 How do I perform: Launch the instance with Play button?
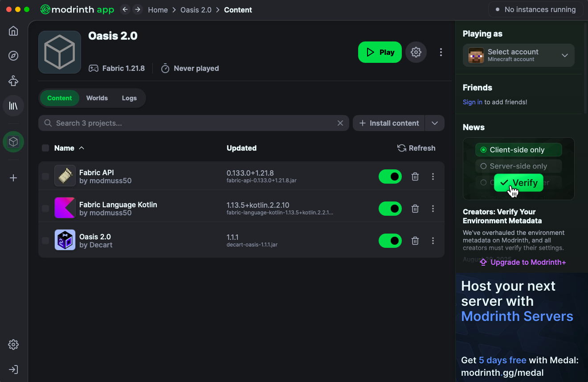[380, 52]
